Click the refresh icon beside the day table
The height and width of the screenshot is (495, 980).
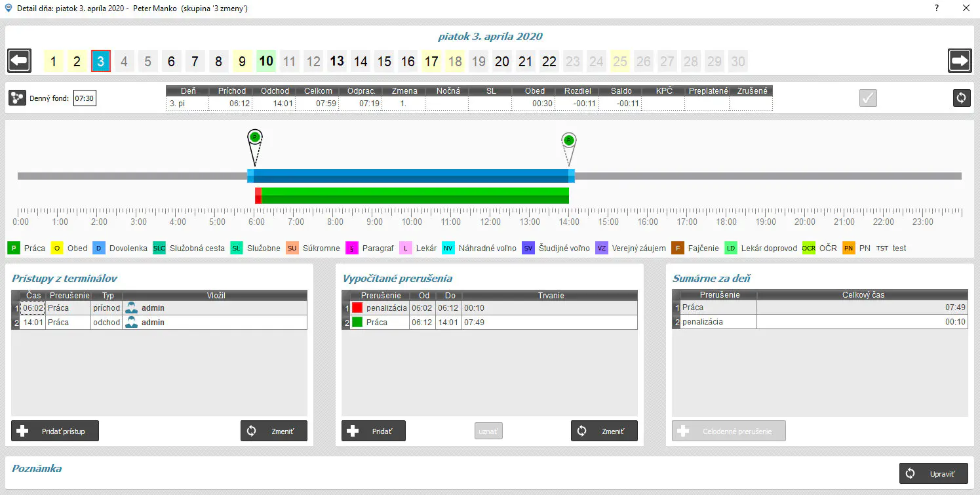962,98
